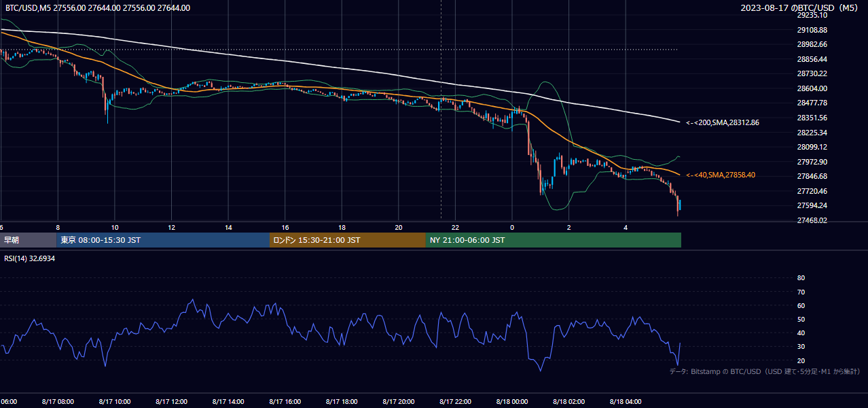Click the ロンドン 15:30-21:00 JST session bar
Screen dimensions: 868x408
[x=348, y=240]
